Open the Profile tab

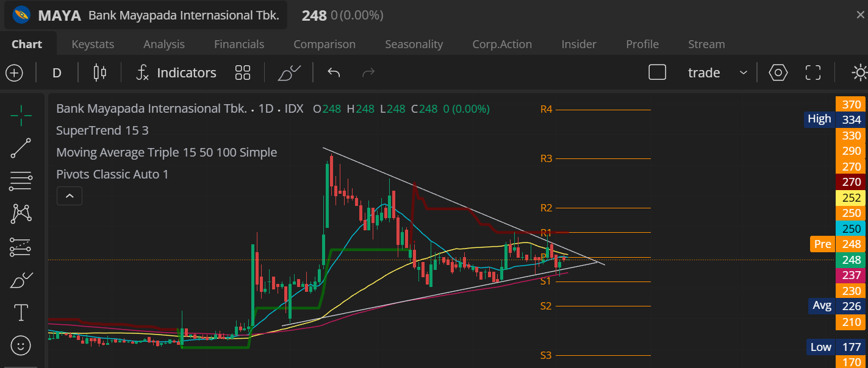click(642, 44)
